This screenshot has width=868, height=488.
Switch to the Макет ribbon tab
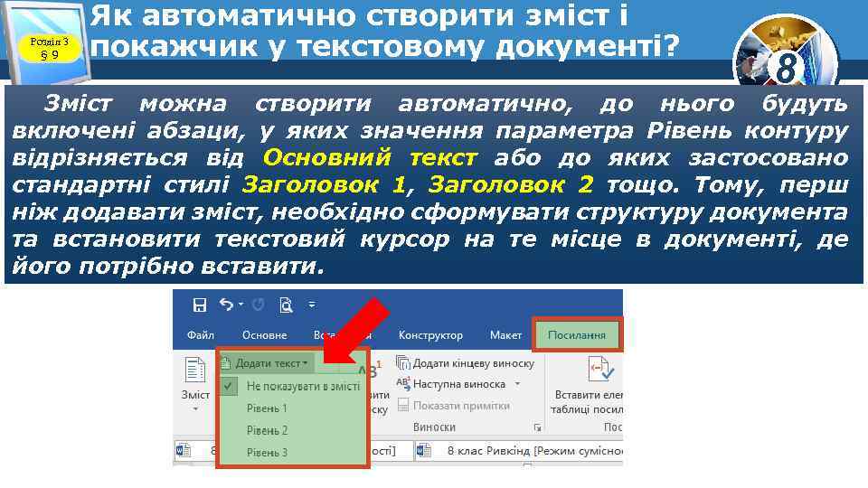click(505, 335)
